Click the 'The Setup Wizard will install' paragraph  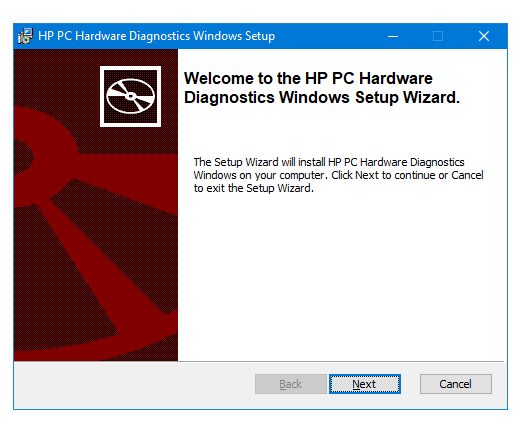point(338,175)
